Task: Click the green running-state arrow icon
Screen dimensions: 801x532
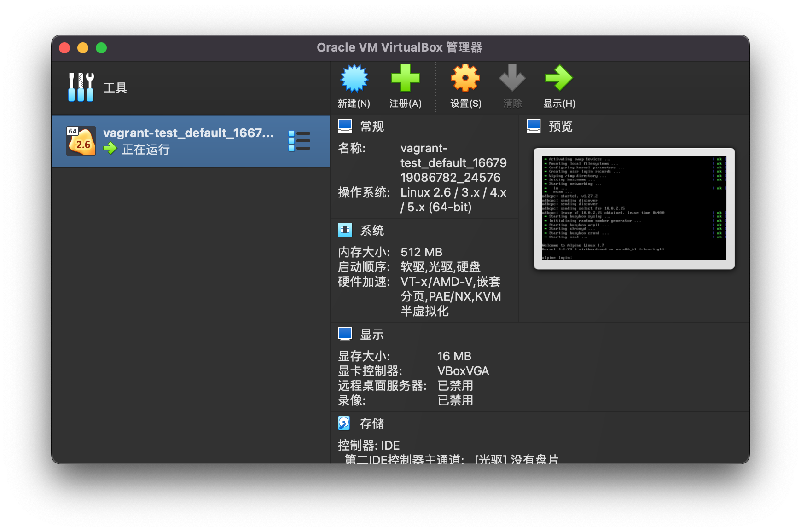Action: [110, 149]
